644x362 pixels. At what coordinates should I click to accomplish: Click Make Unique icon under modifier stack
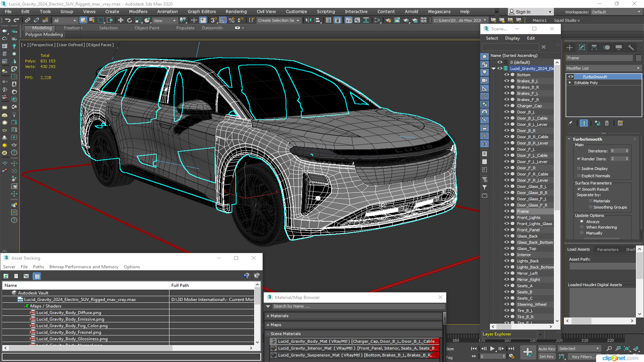pyautogui.click(x=597, y=123)
